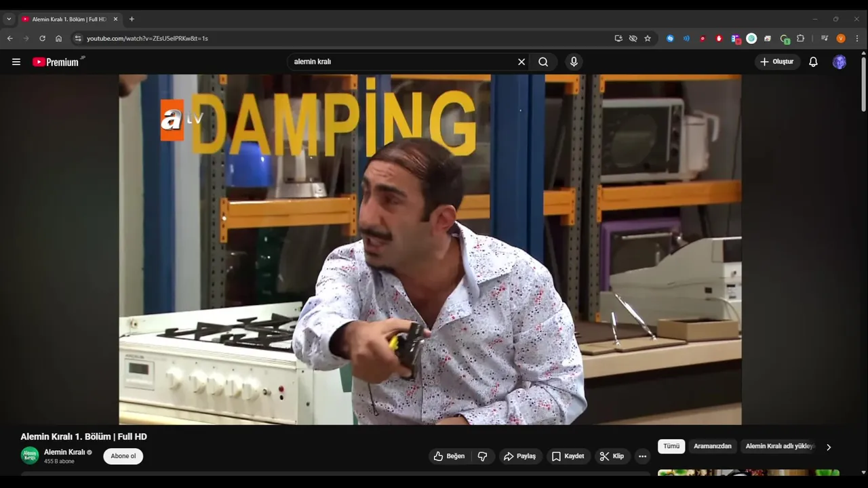Subscribe using the Abone ol button

coord(123,456)
